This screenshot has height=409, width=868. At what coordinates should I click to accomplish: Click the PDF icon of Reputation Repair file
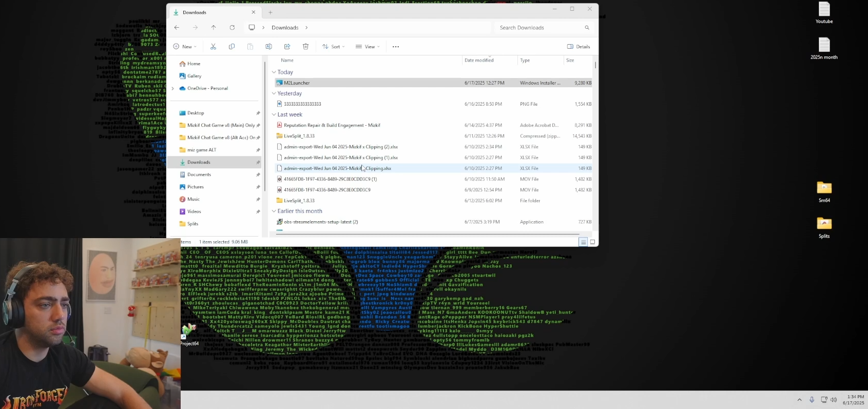point(279,125)
